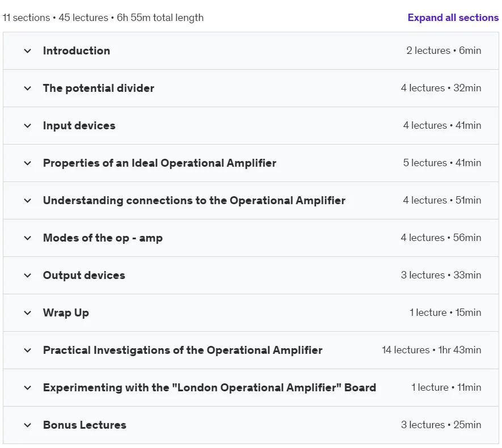Expand Output devices chevron arrow
This screenshot has width=502, height=448.
tap(28, 276)
